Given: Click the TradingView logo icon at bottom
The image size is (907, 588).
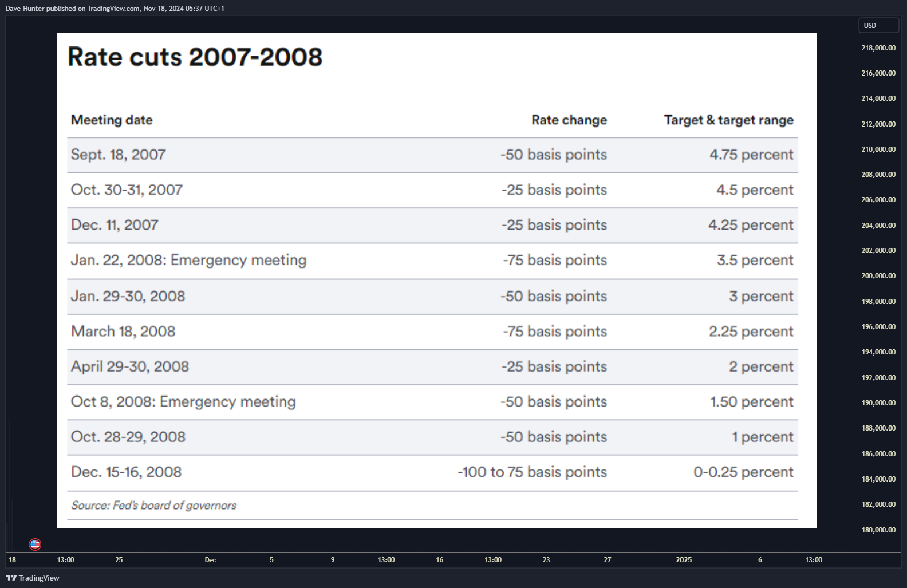Looking at the screenshot, I should click(11, 578).
